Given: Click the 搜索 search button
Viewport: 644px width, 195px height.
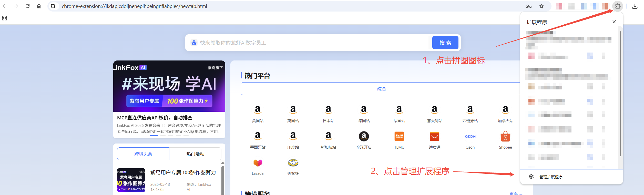Looking at the screenshot, I should tap(445, 43).
